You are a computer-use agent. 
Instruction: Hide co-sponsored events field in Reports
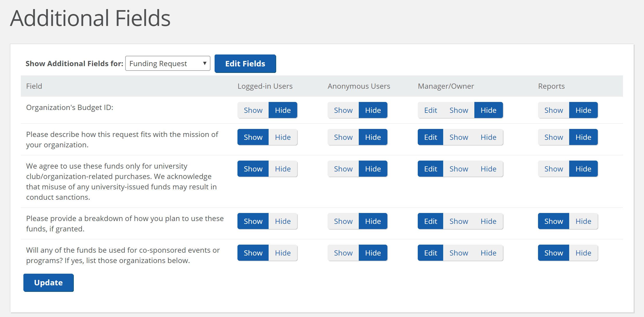583,253
